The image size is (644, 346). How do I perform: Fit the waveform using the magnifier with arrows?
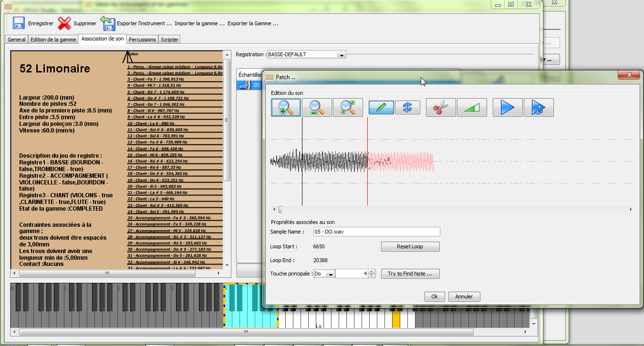(x=348, y=107)
